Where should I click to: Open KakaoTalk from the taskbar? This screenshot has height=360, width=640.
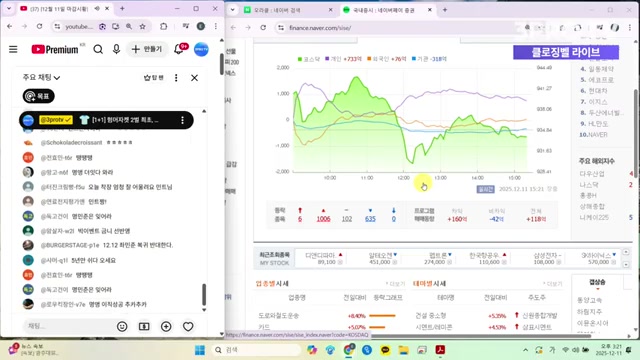(385, 350)
